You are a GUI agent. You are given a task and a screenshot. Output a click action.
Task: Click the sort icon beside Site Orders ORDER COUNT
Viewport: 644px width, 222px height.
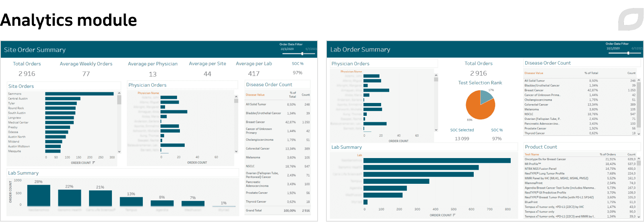tap(94, 163)
